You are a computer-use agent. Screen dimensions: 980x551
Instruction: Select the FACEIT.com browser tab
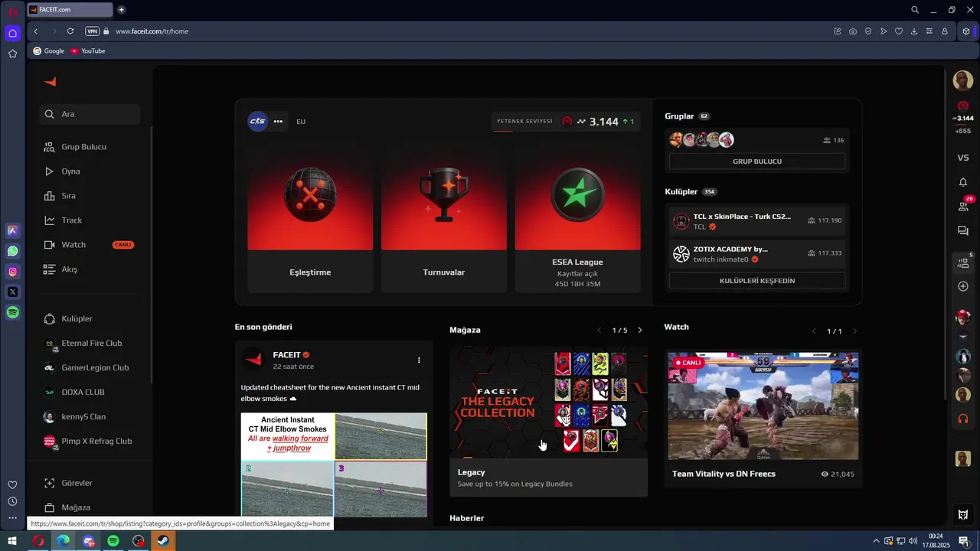[69, 10]
